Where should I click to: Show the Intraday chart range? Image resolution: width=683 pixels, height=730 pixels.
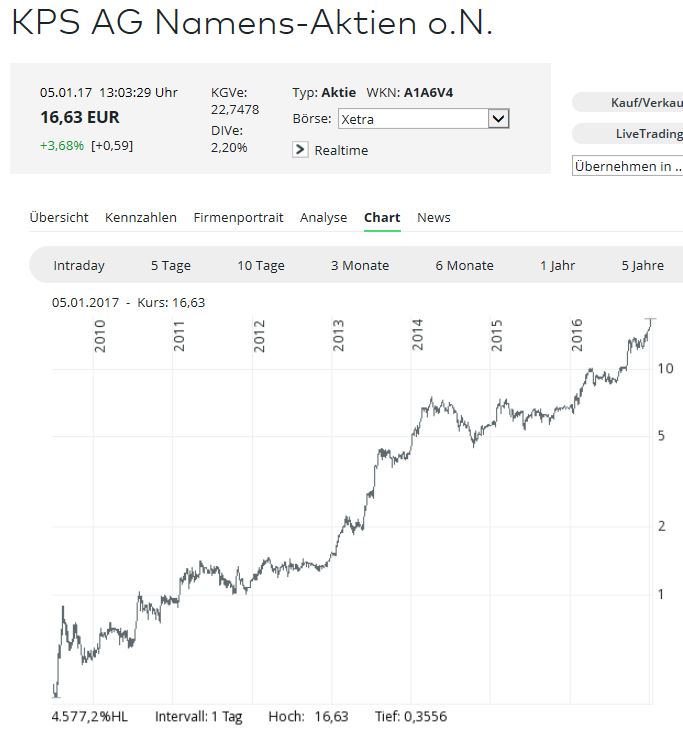[x=79, y=265]
